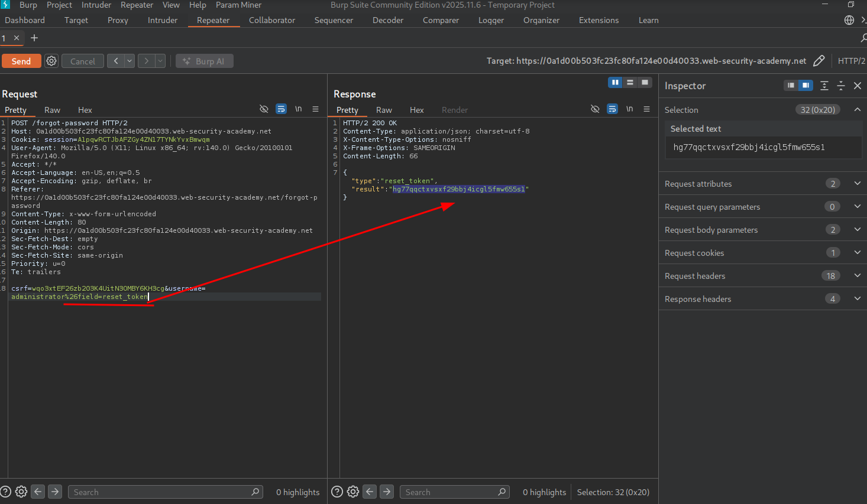Viewport: 867px width, 504px height.
Task: Click the Cancel button
Action: (x=83, y=61)
